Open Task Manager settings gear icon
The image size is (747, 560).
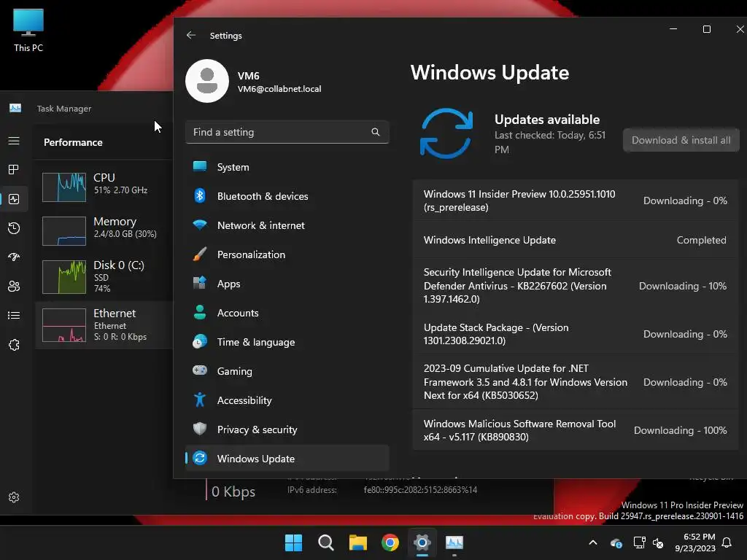point(14,497)
